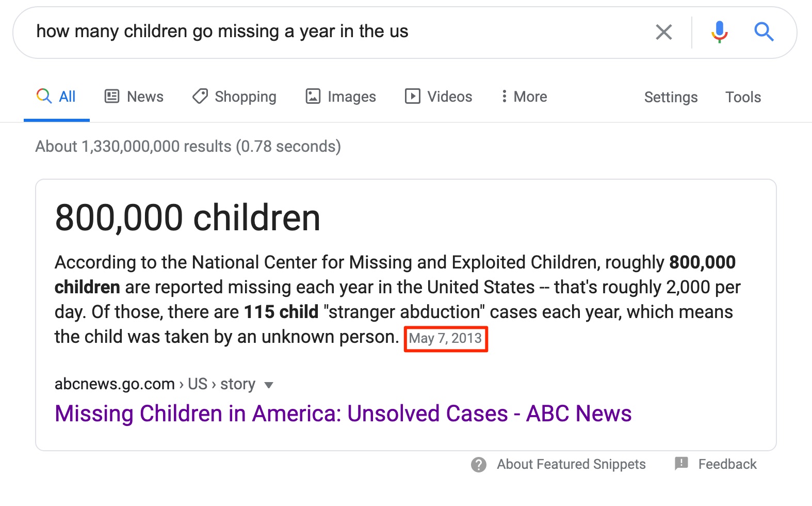The image size is (812, 506).
Task: Click the Feedback link
Action: point(727,464)
